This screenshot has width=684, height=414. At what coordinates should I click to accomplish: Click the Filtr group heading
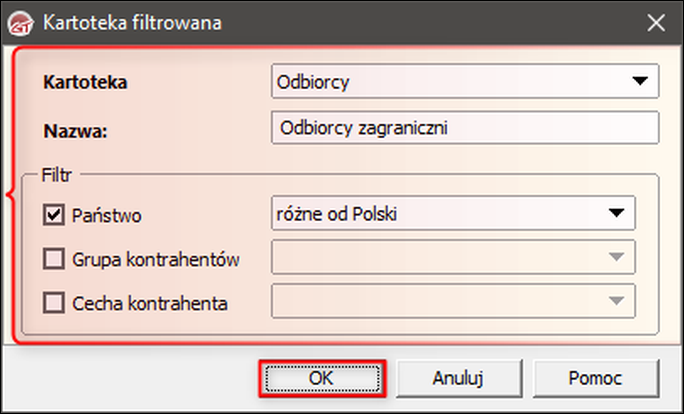pos(58,172)
